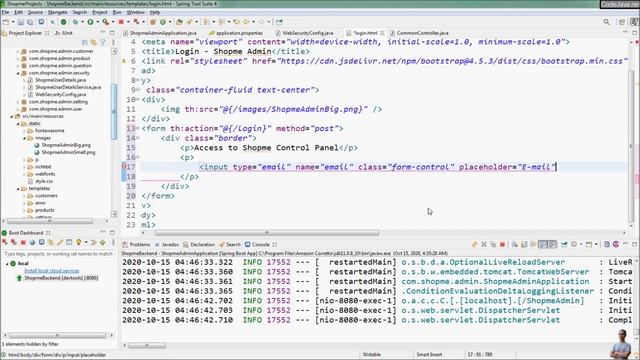Click Pin Console icon in Console toolbar
Image resolution: width=640 pixels, height=360 pixels.
tap(564, 244)
